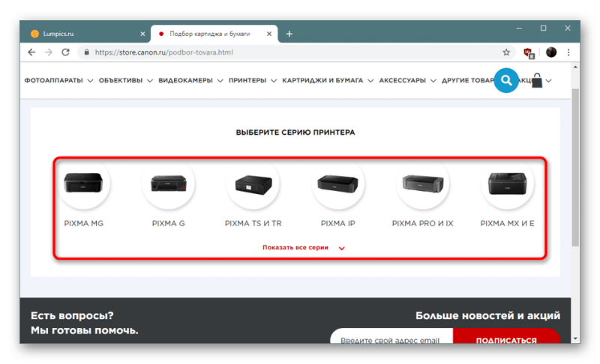600x364 pixels.
Task: Expand chevron next to ПРИНТЕРЫ
Action: pos(274,81)
